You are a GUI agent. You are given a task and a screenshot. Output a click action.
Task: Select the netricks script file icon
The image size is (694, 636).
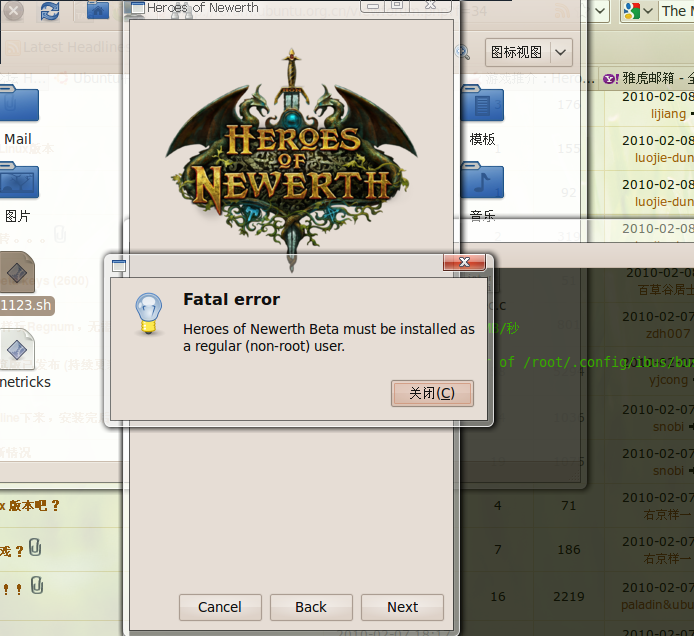[x=17, y=351]
